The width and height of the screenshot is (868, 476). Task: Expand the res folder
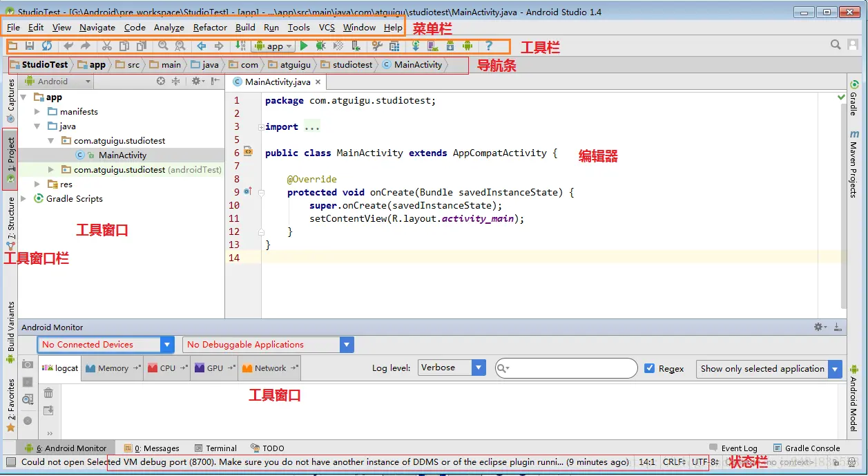(x=37, y=184)
